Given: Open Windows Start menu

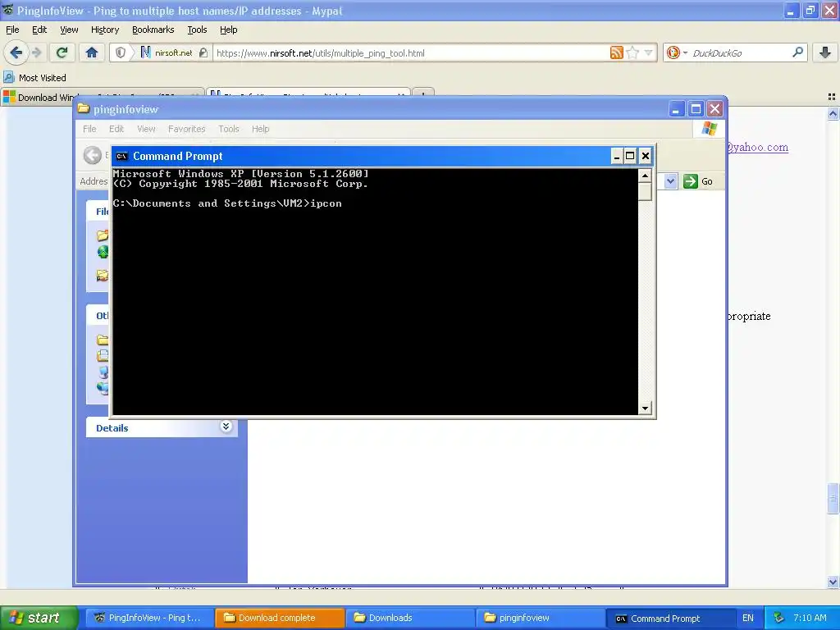Looking at the screenshot, I should point(39,618).
